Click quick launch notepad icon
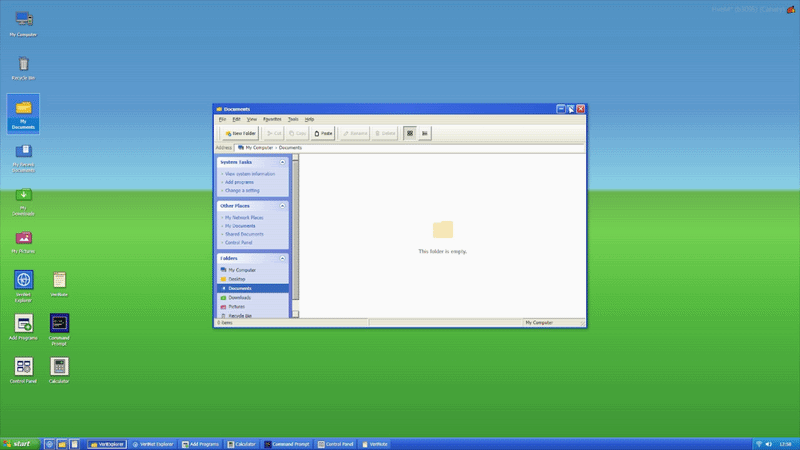 tap(74, 444)
